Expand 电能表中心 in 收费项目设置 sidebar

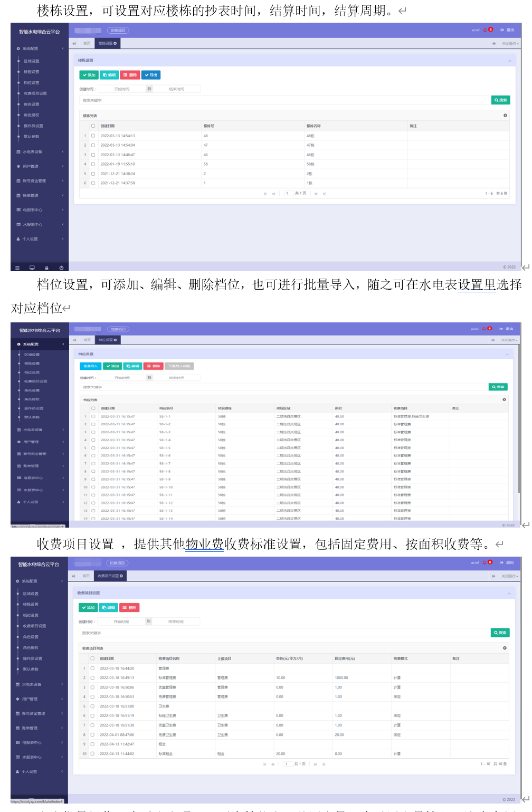point(40,742)
